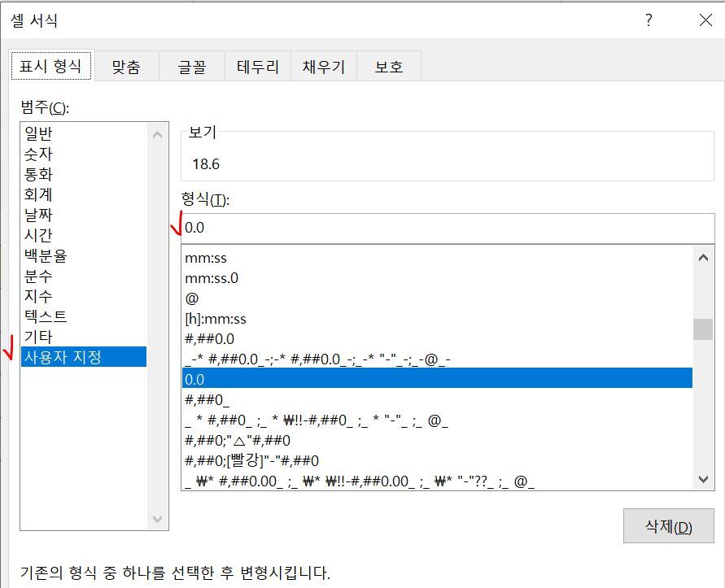This screenshot has height=588, width=725.
Task: Choose 지수 category
Action: tap(84, 296)
